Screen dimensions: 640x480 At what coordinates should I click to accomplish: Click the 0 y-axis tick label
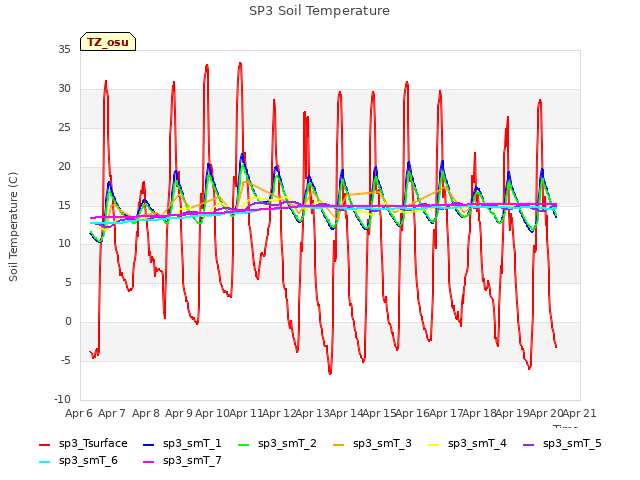tap(68, 322)
